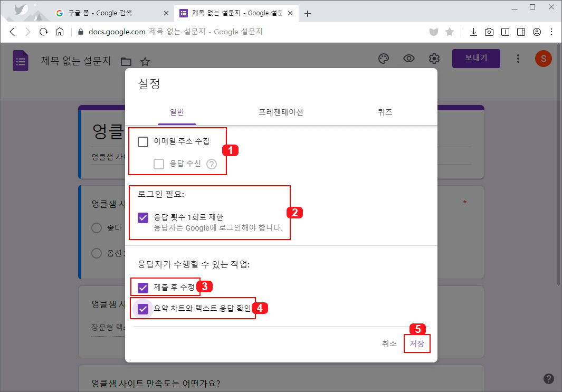Screen dimensions: 562x392
Task: Disable the 응답 횟수 1회로 제한 checkbox
Action: point(143,216)
